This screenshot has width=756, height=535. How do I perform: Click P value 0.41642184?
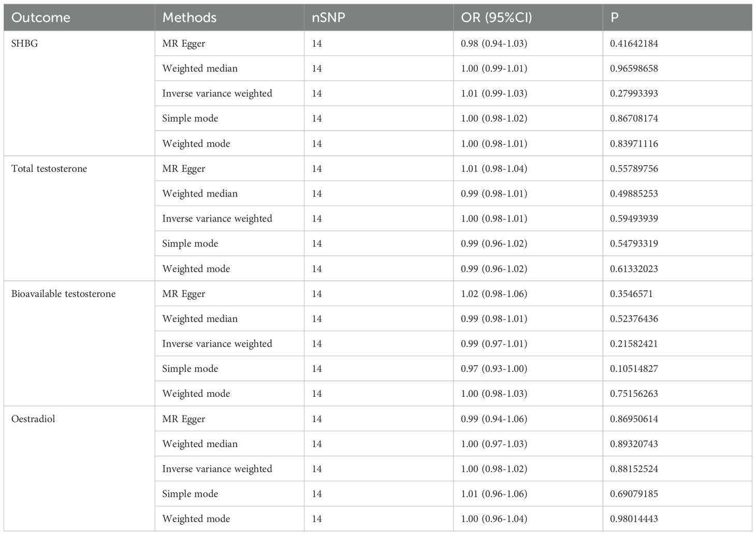click(x=634, y=43)
